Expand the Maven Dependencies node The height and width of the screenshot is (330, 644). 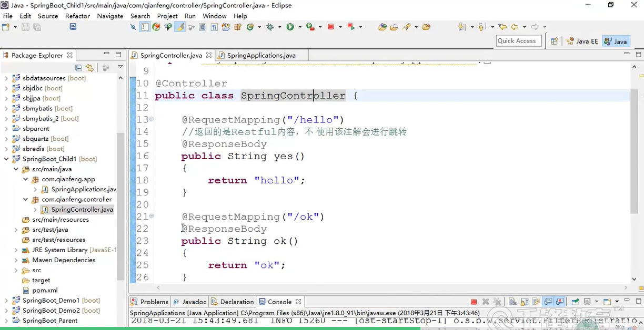click(16, 260)
